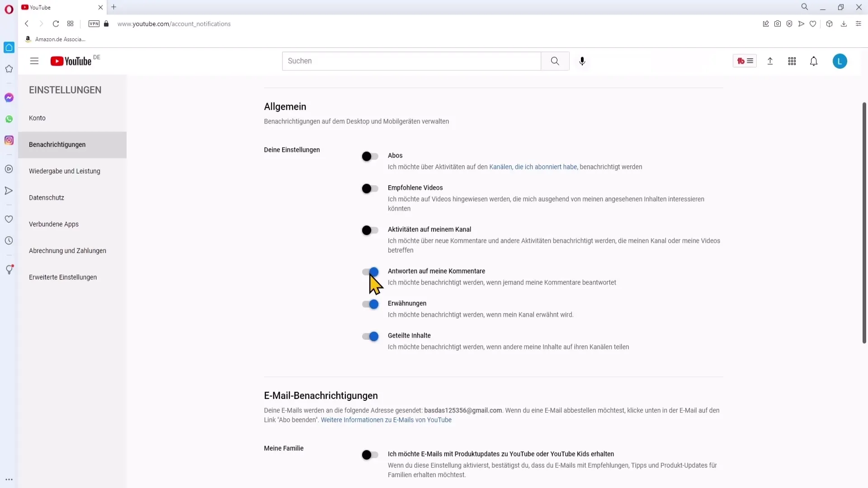
Task: Open the Opera player icon in sidebar
Action: [9, 169]
